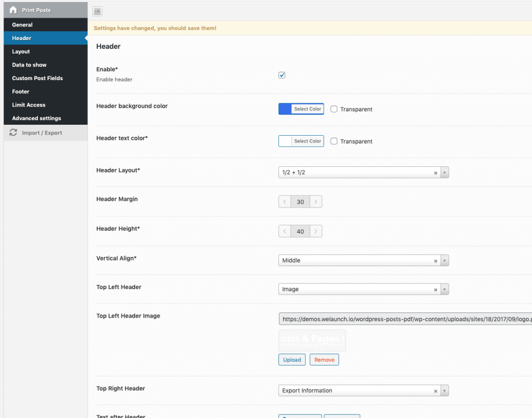Click Select Color for Header text color

(308, 141)
